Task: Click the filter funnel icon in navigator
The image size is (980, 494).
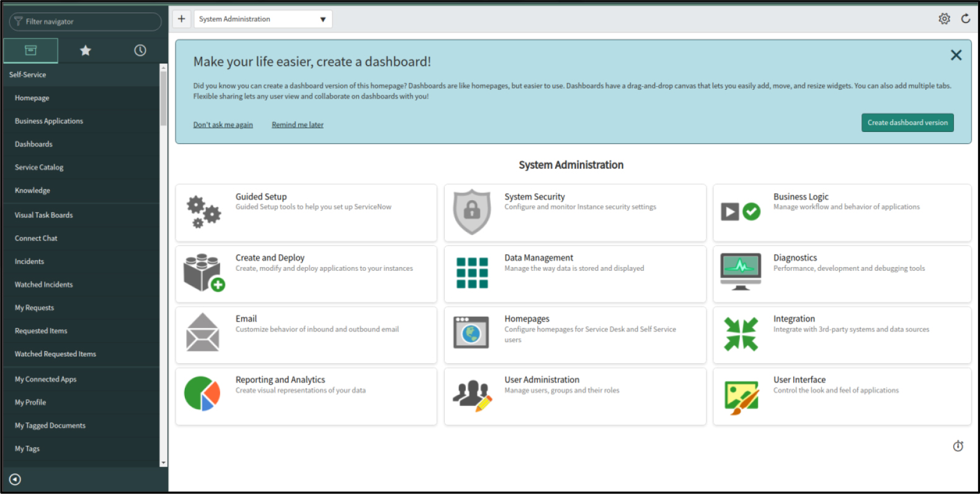Action: pos(18,21)
